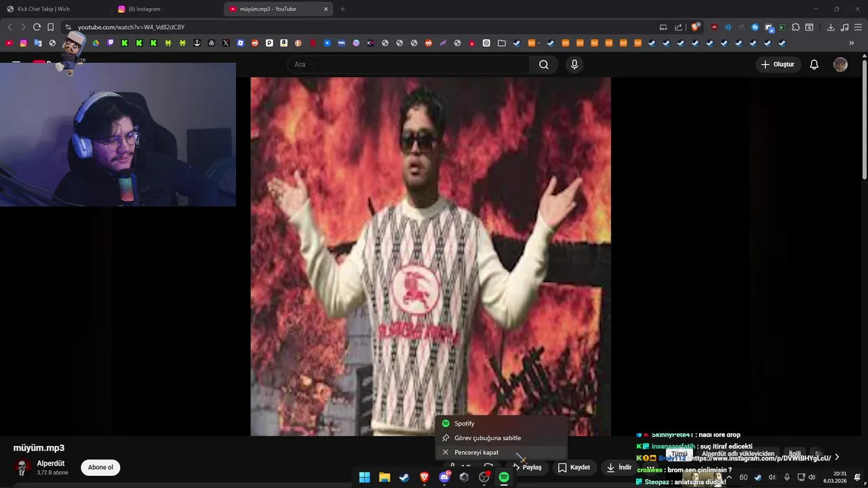868x488 pixels.
Task: Click the YouTube search 'Ara' field
Action: (409, 64)
